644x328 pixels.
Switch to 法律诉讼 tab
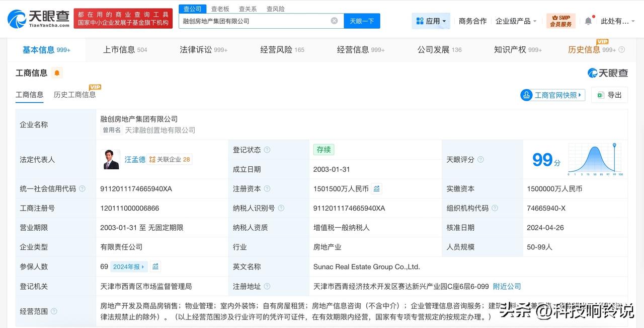click(x=204, y=49)
